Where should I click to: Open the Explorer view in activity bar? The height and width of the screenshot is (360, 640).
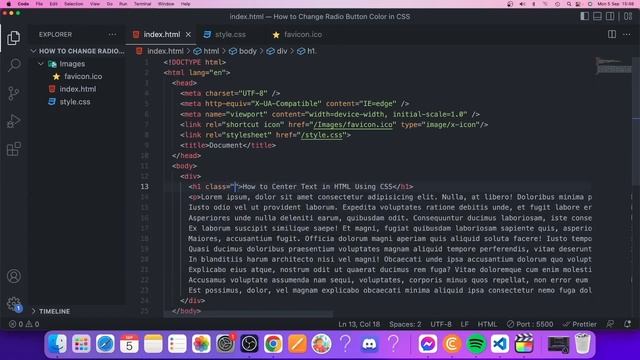tap(13, 38)
